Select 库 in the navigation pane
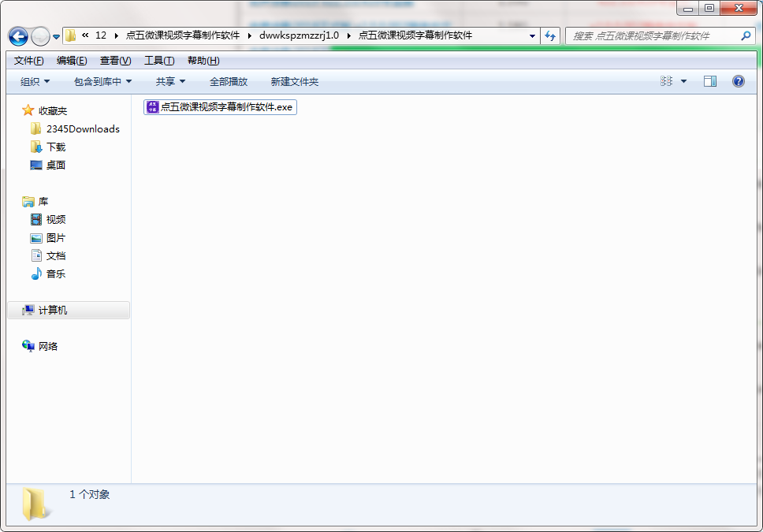The height and width of the screenshot is (532, 763). [43, 202]
